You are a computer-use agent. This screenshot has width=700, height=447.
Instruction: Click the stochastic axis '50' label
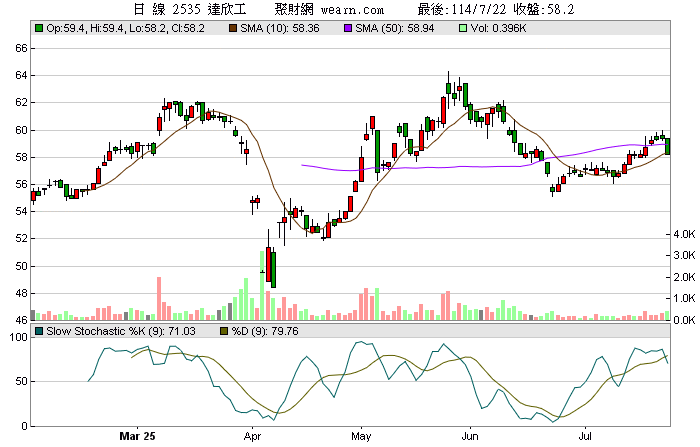tap(21, 381)
